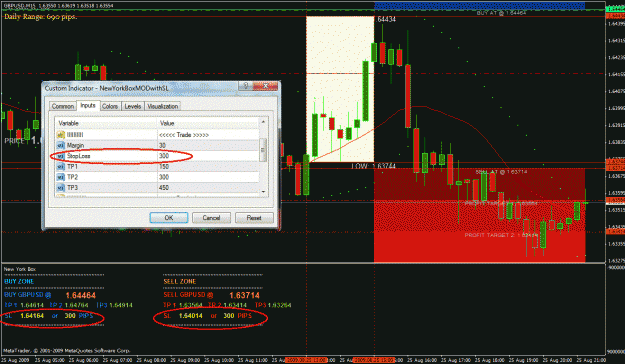
Task: Switch to the Visualization tab
Action: click(163, 106)
